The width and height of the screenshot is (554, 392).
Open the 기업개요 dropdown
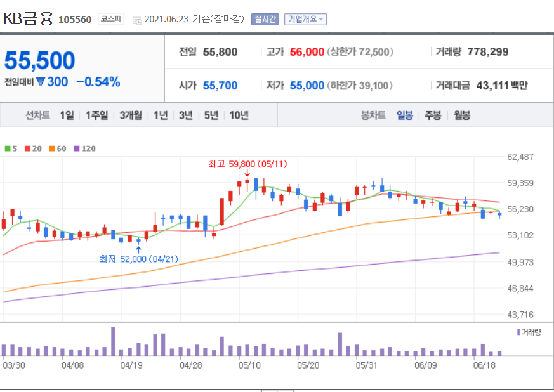[305, 19]
